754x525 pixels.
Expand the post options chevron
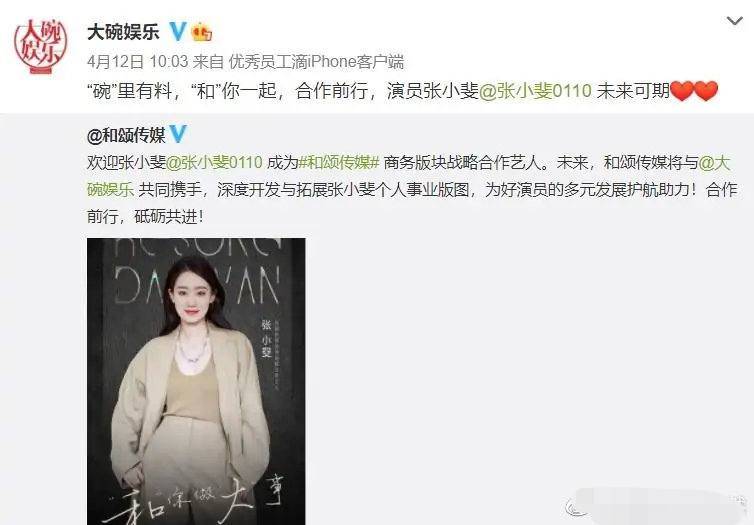734,21
